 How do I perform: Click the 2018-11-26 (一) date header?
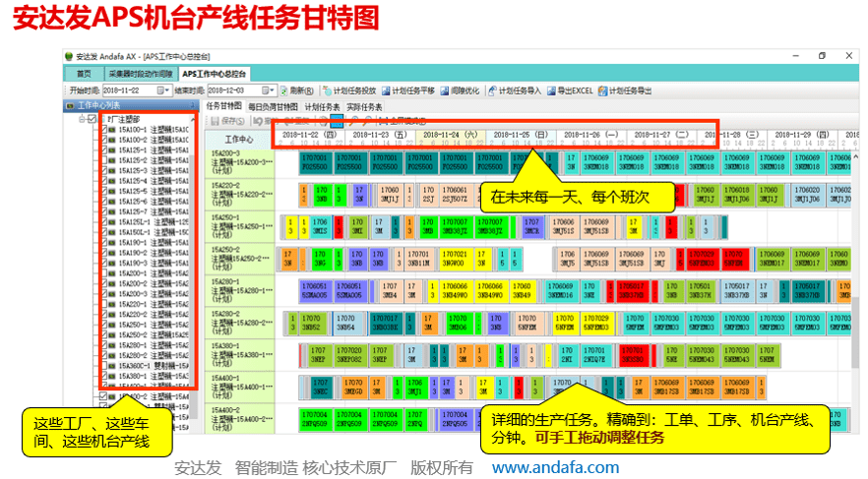click(x=591, y=135)
